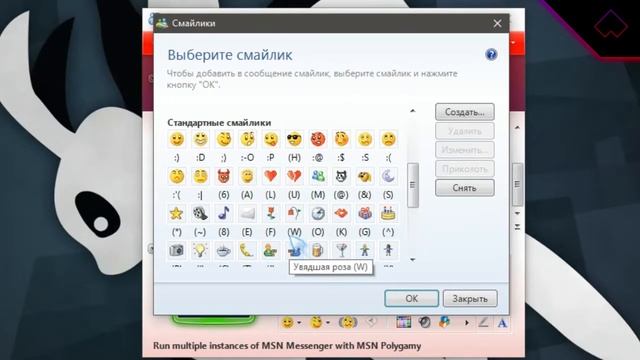This screenshot has width=640, height=360.
Task: Select the devil (6) emoticon
Action: pos(224,176)
